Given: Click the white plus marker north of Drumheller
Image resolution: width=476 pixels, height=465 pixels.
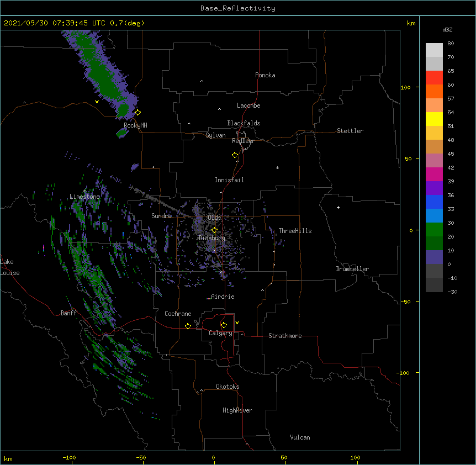Looking at the screenshot, I should 338,207.
